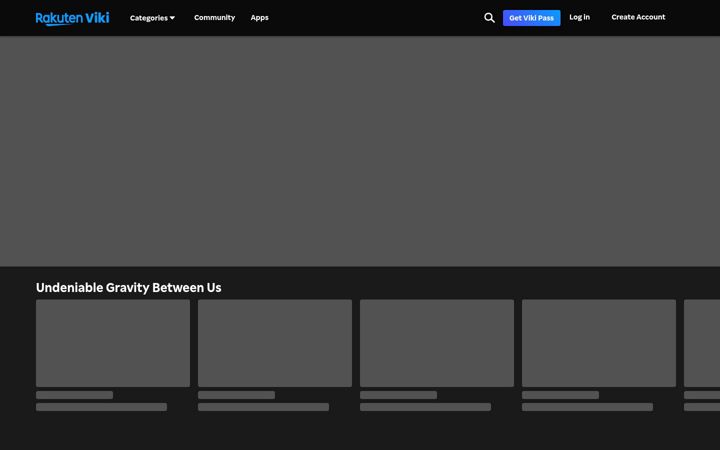The image size is (720, 450).
Task: Click Undeniable Gravity Between Us heading
Action: (x=129, y=287)
